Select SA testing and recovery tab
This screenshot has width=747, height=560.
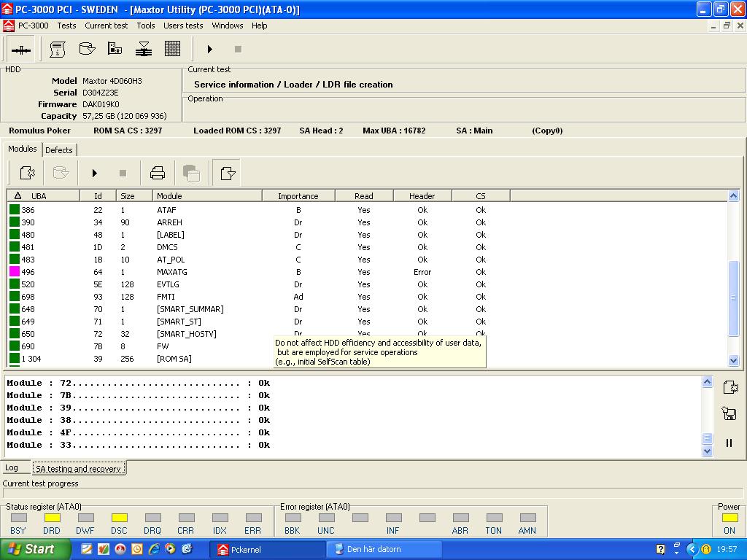click(79, 469)
